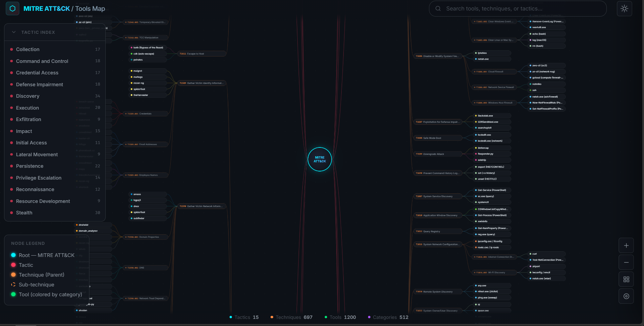
Task: Collapse the Tactic Index panel chevron
Action: pos(14,32)
